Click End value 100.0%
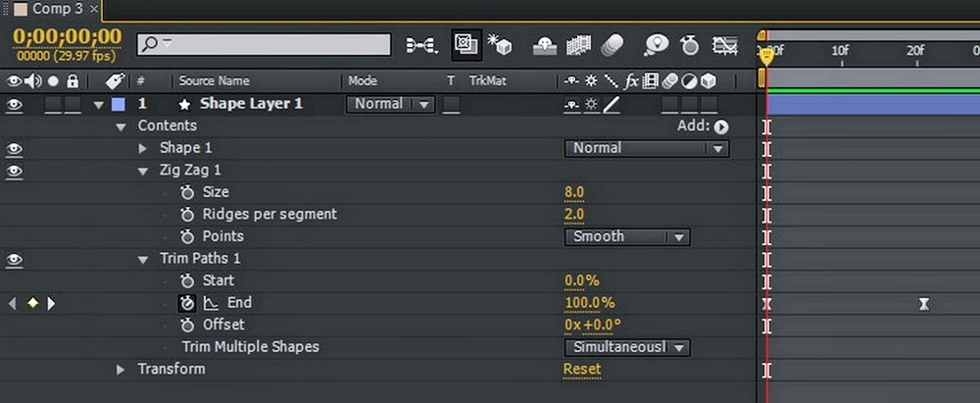Image resolution: width=980 pixels, height=403 pixels. click(589, 304)
